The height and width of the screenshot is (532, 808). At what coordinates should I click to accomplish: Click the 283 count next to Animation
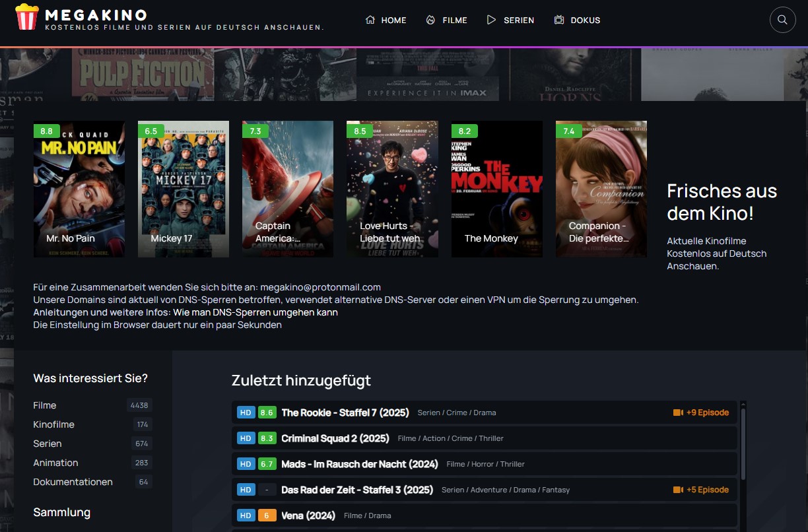[142, 463]
